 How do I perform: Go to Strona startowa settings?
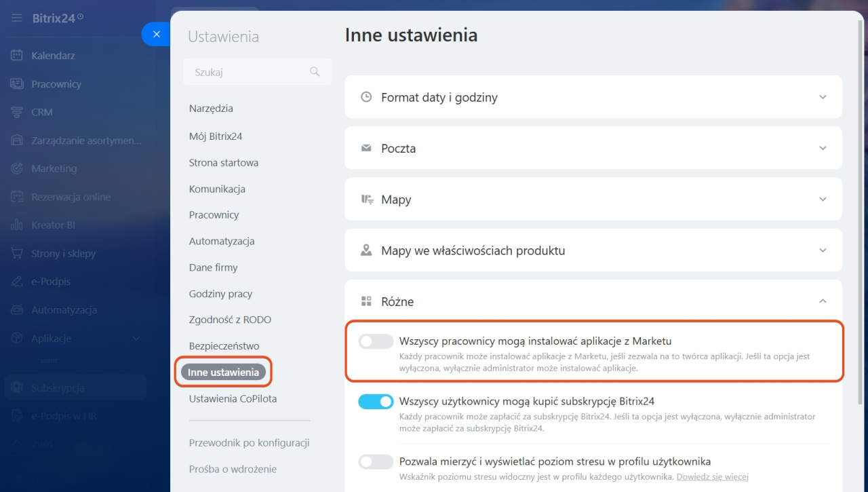coord(224,163)
